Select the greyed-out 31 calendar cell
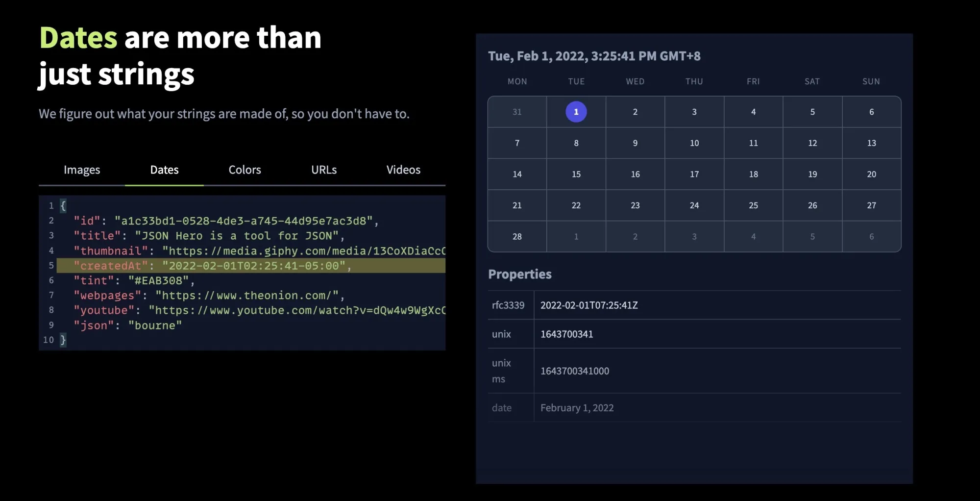 point(517,112)
